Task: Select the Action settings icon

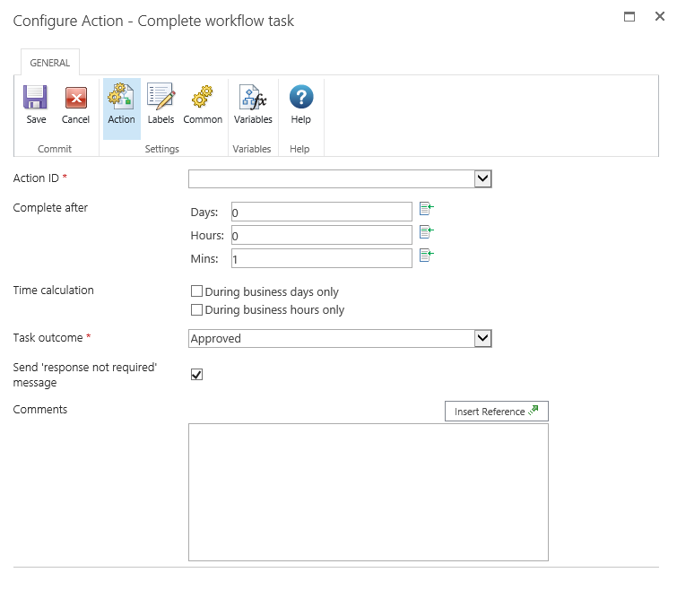Action: click(x=121, y=98)
